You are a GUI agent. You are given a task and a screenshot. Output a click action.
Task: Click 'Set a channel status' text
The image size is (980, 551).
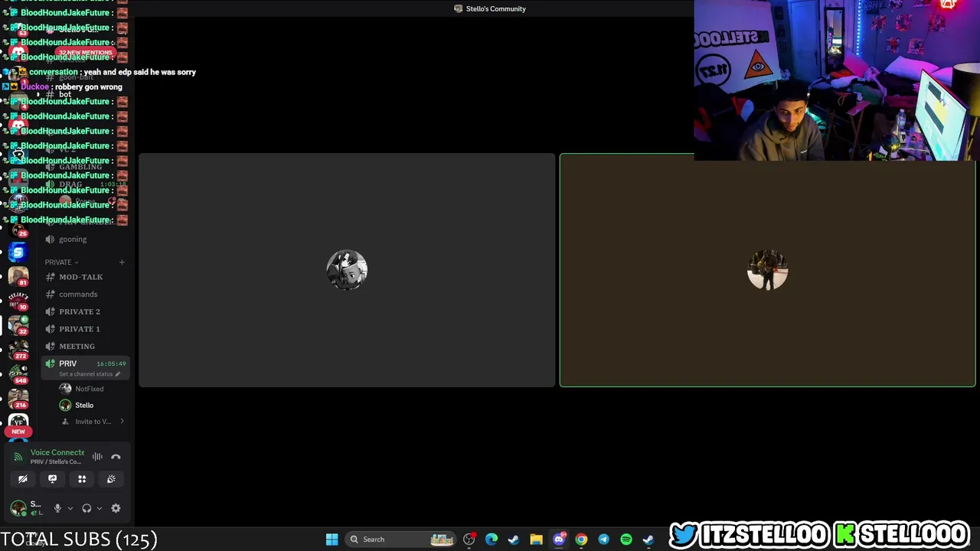tap(86, 374)
